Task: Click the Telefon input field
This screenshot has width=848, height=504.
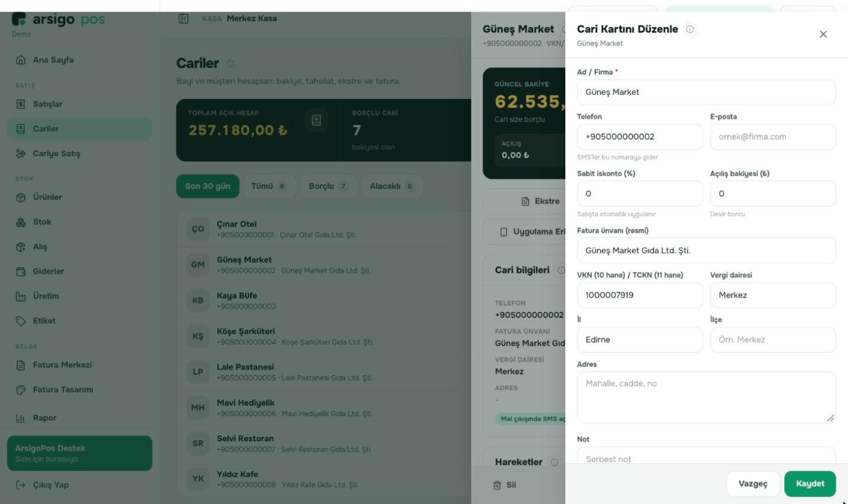Action: pos(640,137)
